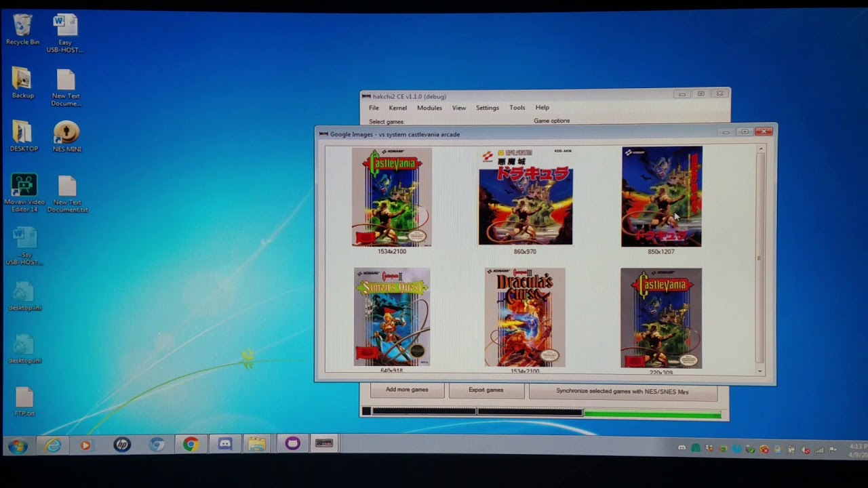The height and width of the screenshot is (488, 868).
Task: Select the New Text Document desktop file
Action: point(66,88)
